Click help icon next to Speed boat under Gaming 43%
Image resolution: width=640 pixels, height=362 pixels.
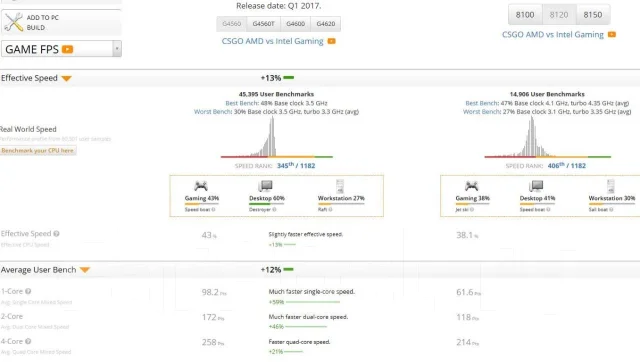point(213,209)
